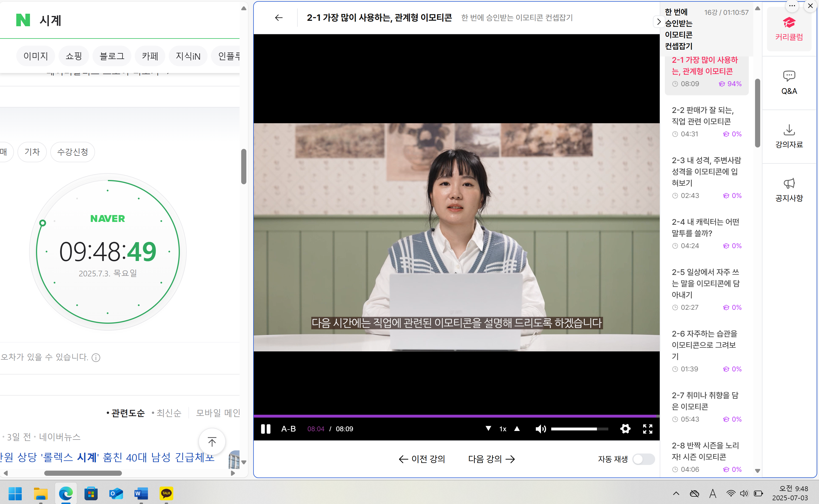Image resolution: width=819 pixels, height=504 pixels.
Task: Decrease playback speed with down arrow
Action: (x=488, y=428)
